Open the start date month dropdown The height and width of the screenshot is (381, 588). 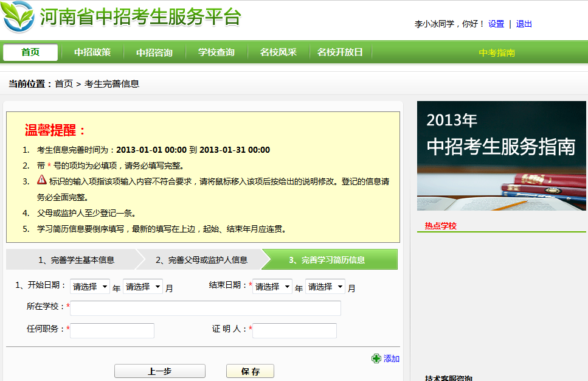pos(143,287)
